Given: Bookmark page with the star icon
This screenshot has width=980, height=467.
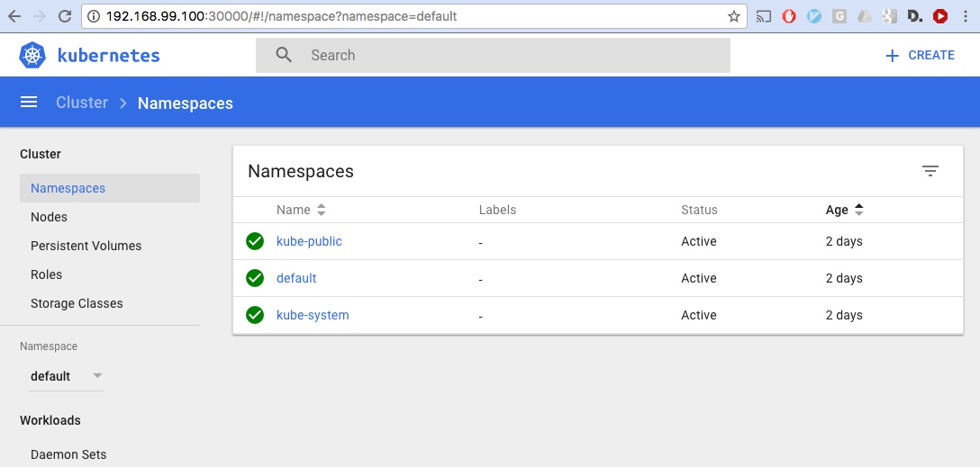Looking at the screenshot, I should pos(734,17).
